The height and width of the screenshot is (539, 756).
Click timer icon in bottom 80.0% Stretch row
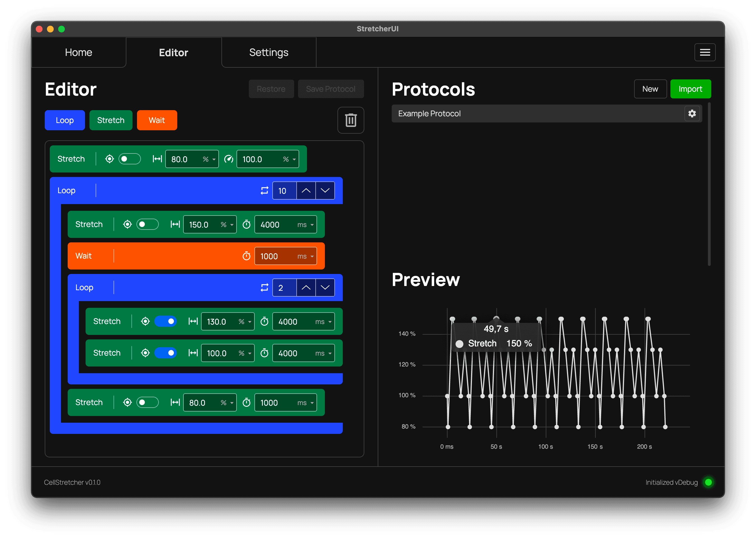[246, 402]
